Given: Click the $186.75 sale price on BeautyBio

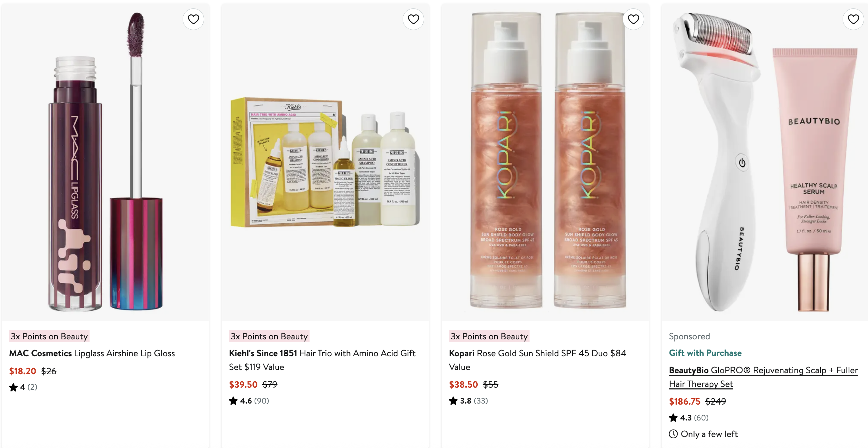Looking at the screenshot, I should (685, 401).
